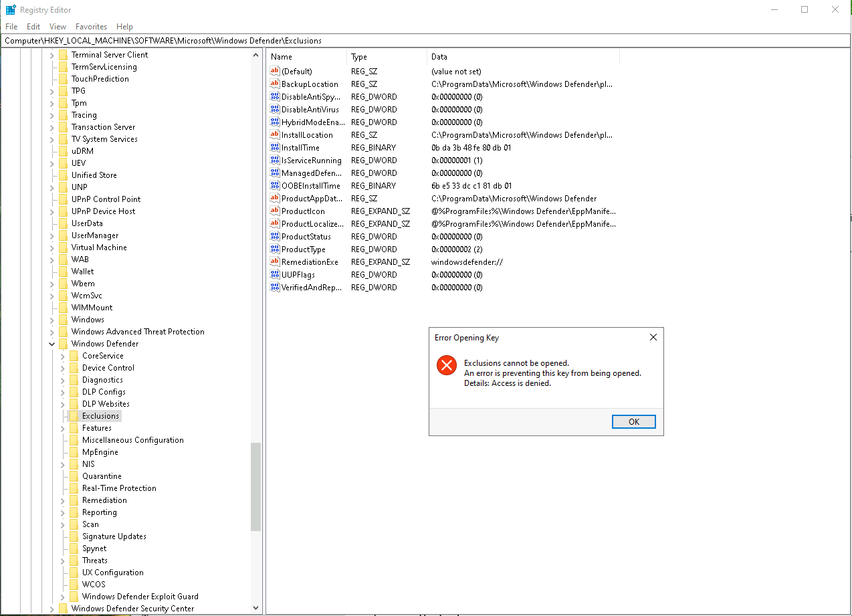Open the View menu

coord(58,27)
